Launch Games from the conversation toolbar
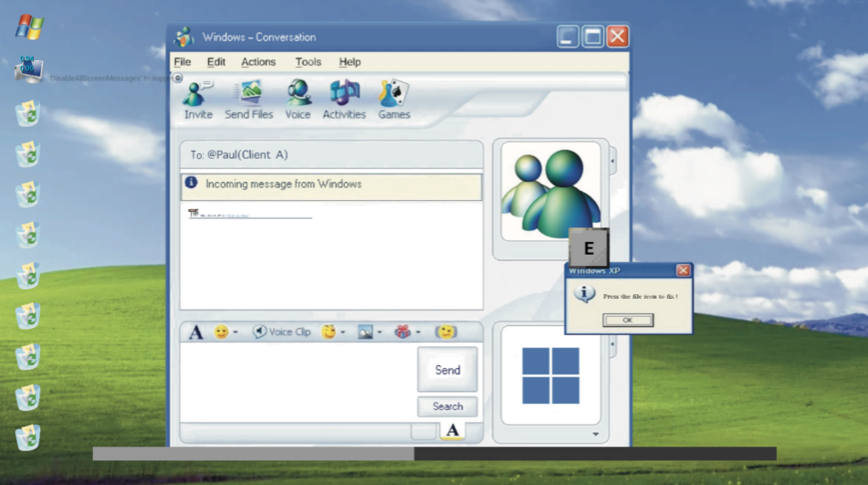This screenshot has width=868, height=485. pos(393,93)
